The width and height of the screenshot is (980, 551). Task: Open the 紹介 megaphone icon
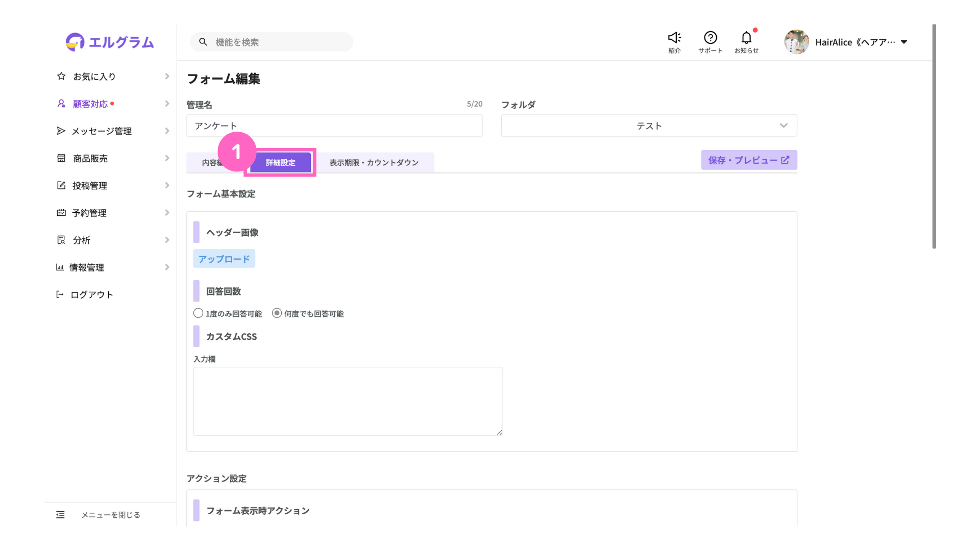[674, 38]
